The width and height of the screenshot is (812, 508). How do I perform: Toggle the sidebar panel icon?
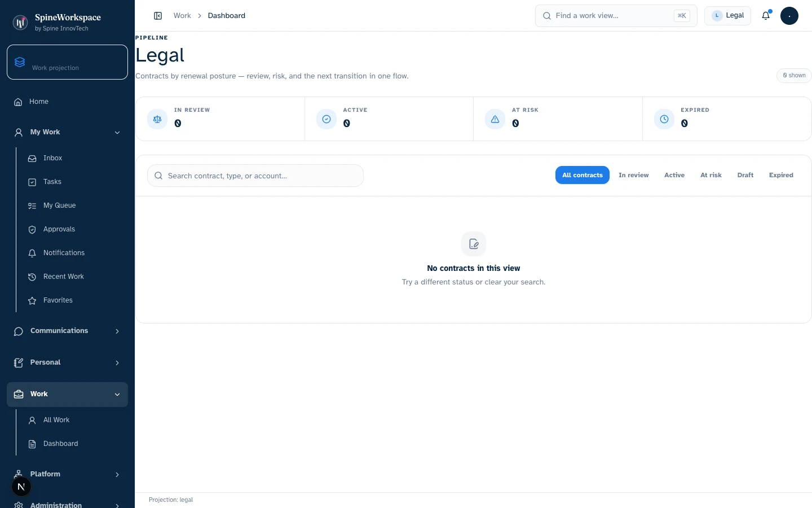coord(158,16)
